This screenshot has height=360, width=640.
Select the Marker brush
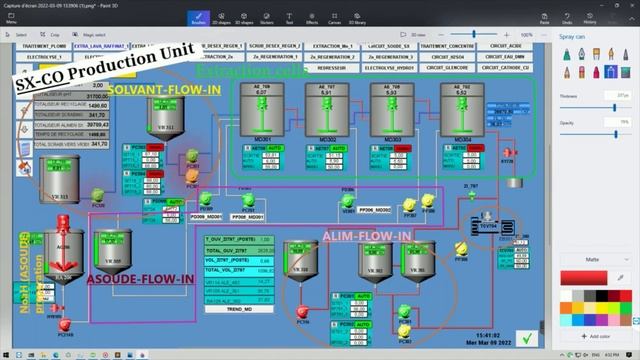[x=567, y=54]
